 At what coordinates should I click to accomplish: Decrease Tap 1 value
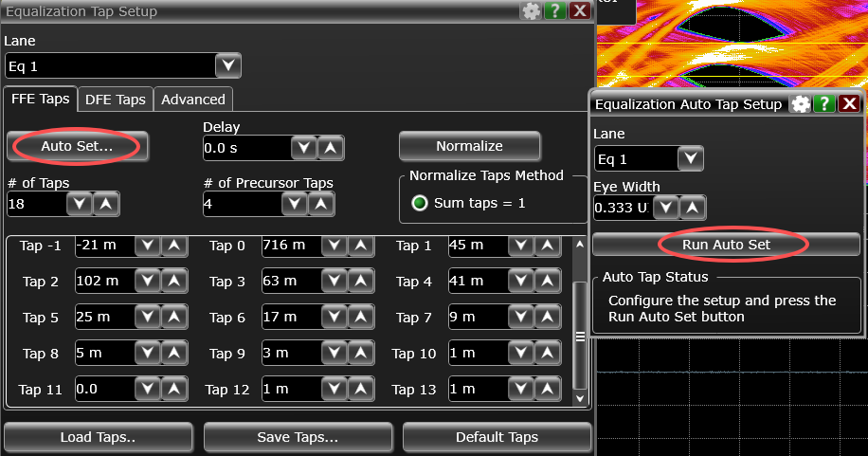point(521,246)
